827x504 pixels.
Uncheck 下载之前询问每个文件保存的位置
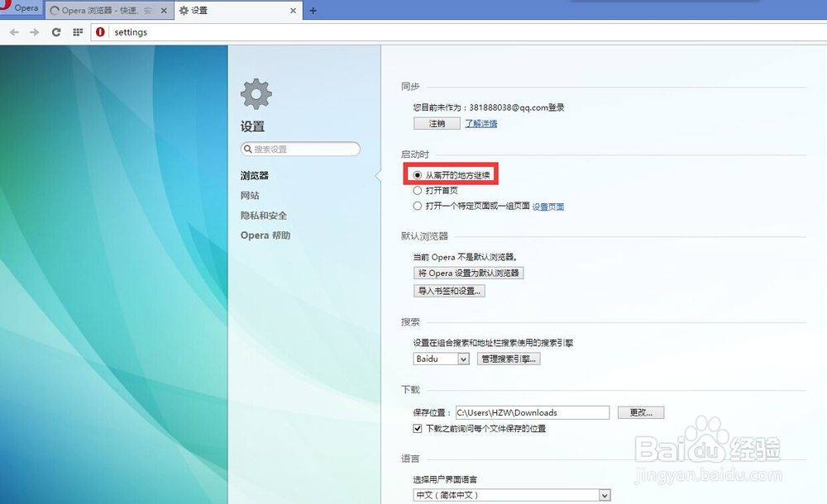coord(418,429)
